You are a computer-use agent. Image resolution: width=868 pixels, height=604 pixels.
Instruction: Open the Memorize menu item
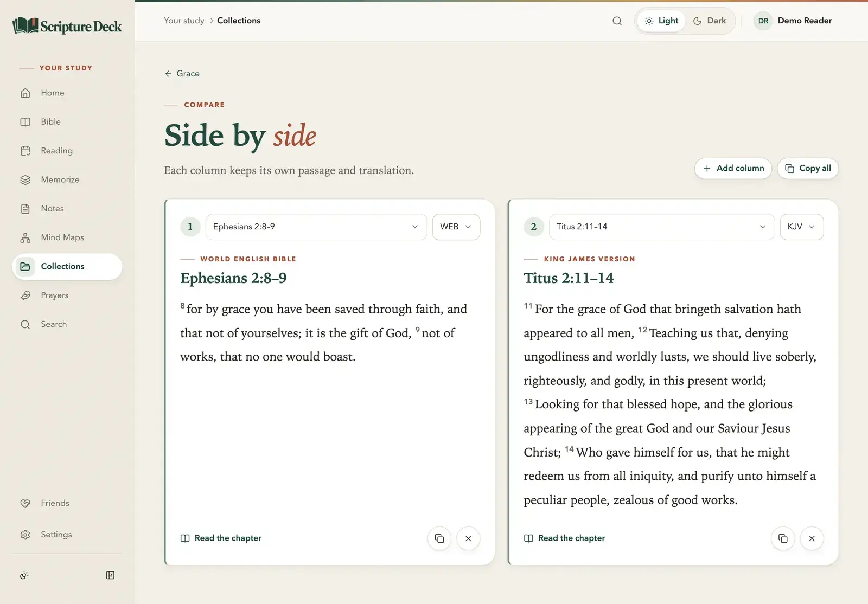pos(67,179)
